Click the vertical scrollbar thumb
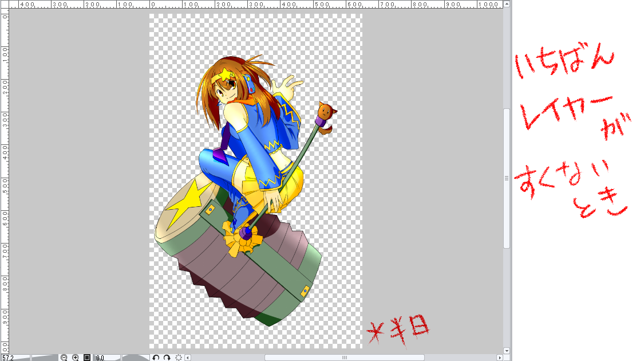 click(x=507, y=178)
